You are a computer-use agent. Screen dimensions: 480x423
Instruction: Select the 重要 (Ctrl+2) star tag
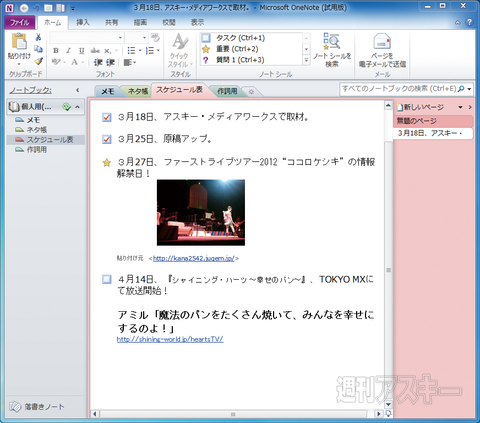tap(252, 49)
